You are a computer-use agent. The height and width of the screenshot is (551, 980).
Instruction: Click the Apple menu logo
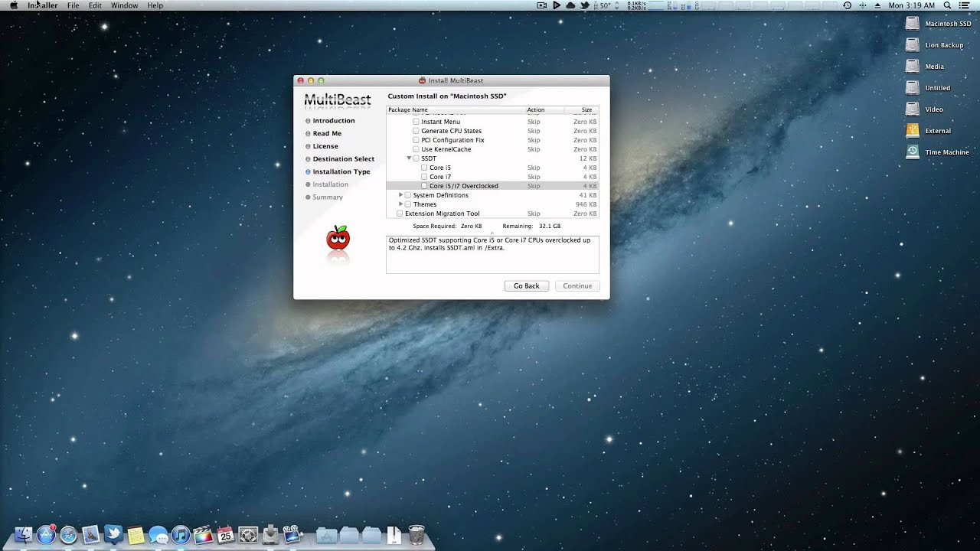pos(14,5)
